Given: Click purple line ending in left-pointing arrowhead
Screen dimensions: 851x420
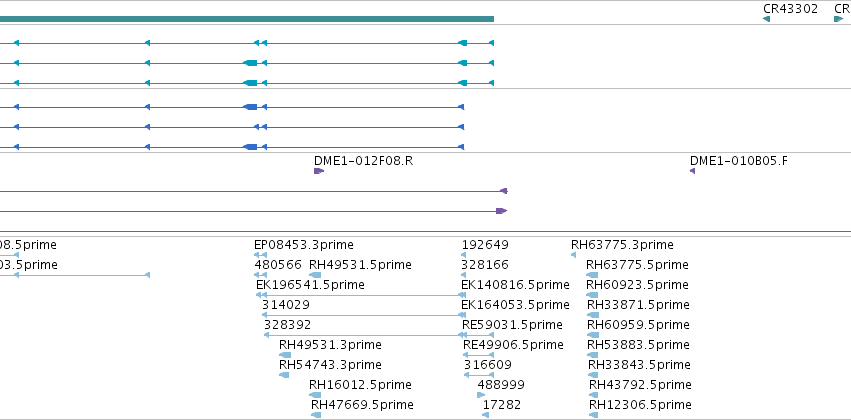Looking at the screenshot, I should coord(253,191).
